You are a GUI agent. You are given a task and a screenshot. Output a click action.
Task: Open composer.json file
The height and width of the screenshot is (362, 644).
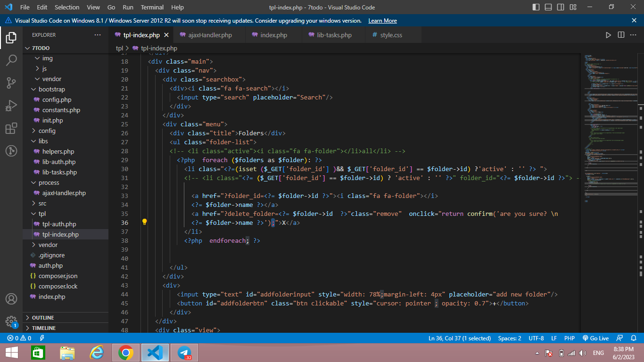point(66,276)
